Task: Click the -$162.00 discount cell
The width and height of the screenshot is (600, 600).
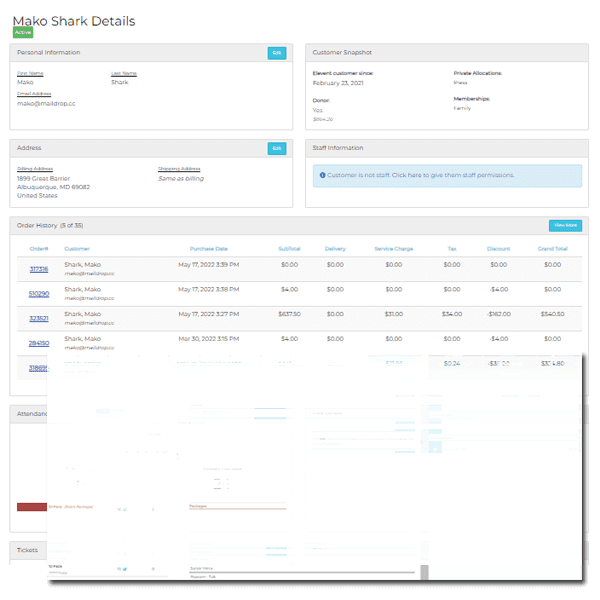Action: click(499, 314)
